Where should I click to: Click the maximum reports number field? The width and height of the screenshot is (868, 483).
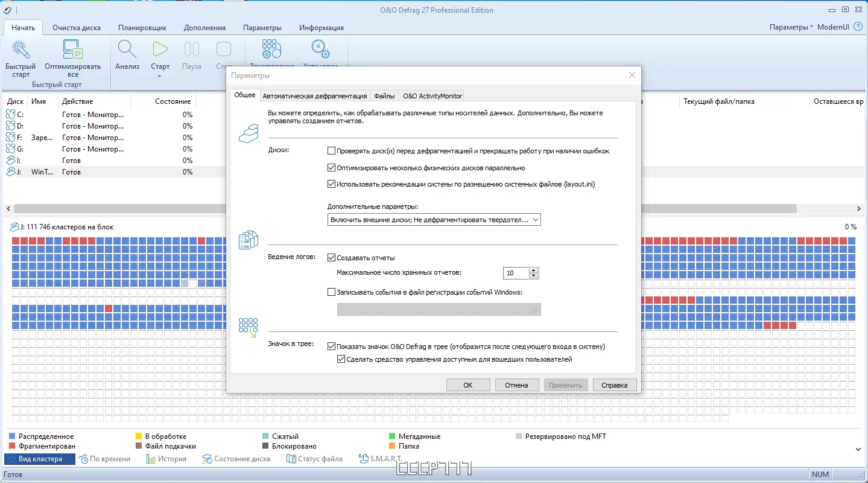(516, 273)
